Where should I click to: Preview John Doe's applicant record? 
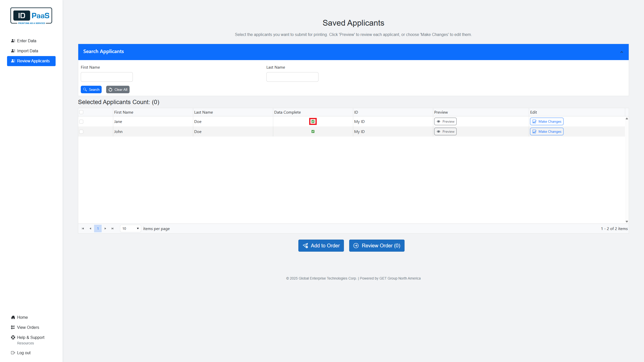tap(445, 131)
